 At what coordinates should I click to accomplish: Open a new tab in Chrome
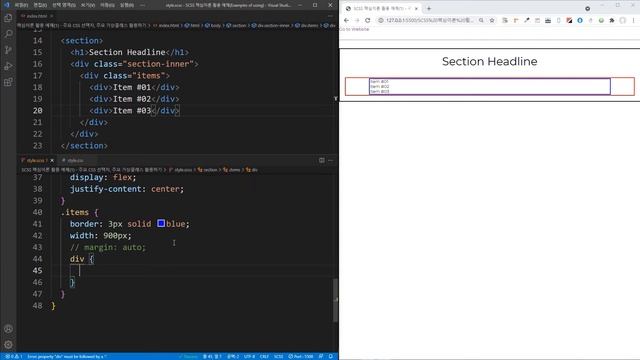pyautogui.click(x=429, y=8)
